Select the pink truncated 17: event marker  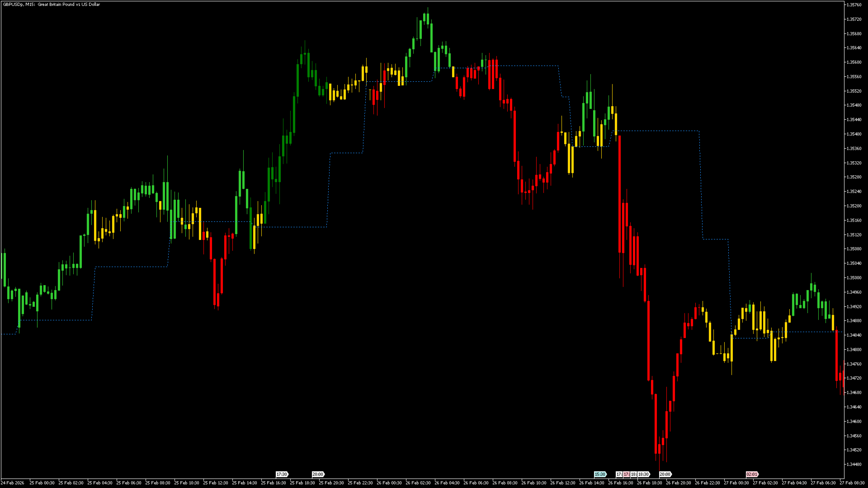click(x=626, y=474)
